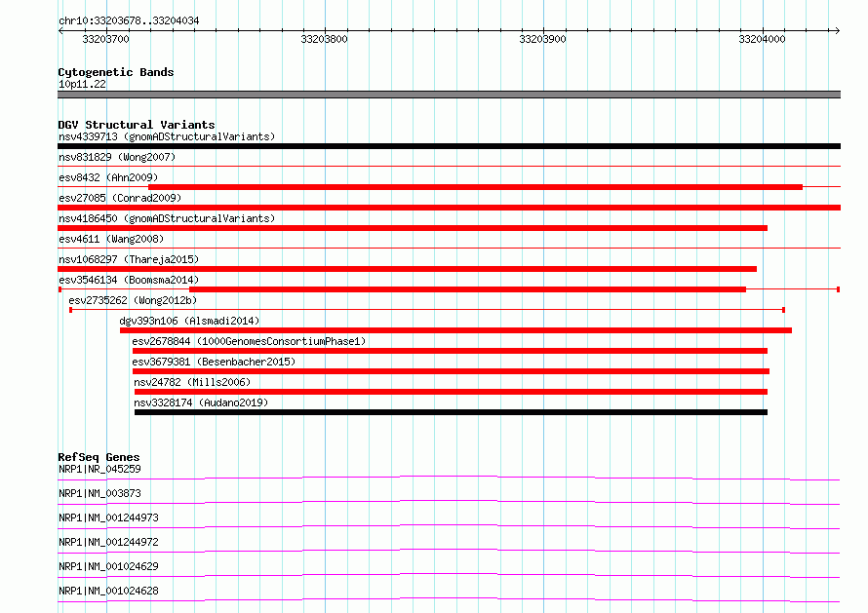868x613 pixels.
Task: Click the esv8432 (Ahn2009) label
Action: click(x=108, y=177)
